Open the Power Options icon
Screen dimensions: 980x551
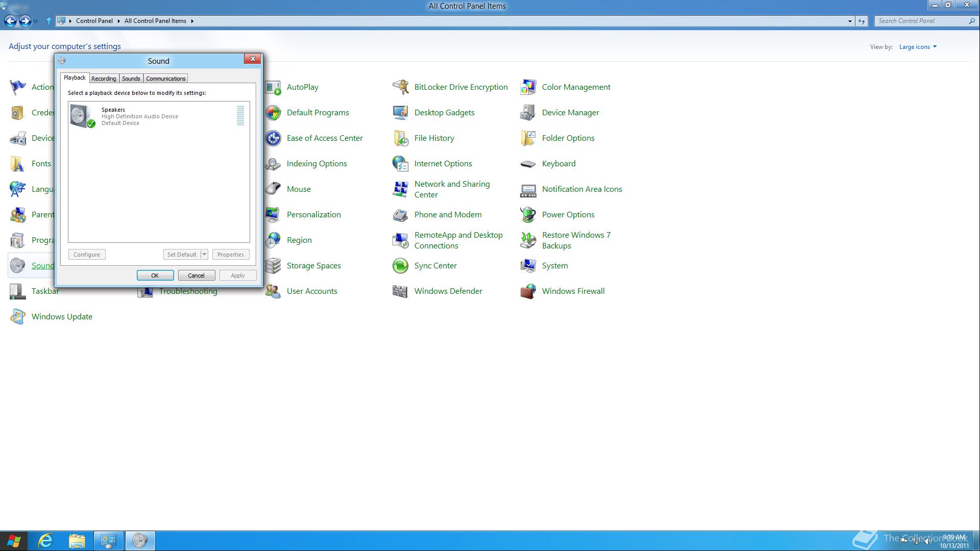528,215
